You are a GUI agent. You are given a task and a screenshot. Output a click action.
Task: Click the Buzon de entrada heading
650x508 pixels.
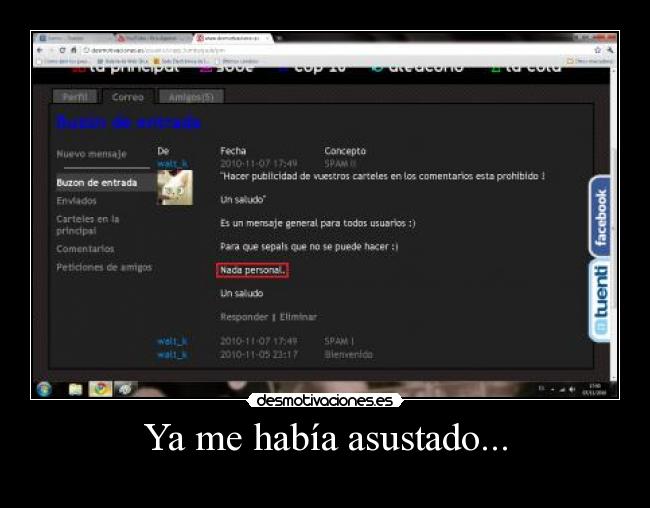(128, 123)
